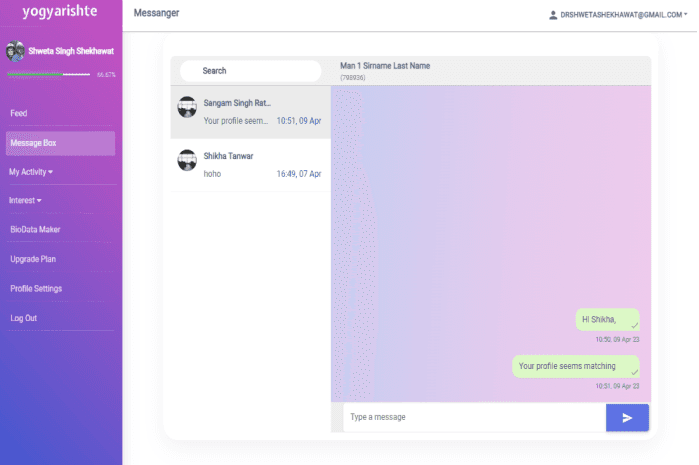Click the profile completion progress bar
Image resolution: width=699 pixels, height=465 pixels.
click(48, 74)
